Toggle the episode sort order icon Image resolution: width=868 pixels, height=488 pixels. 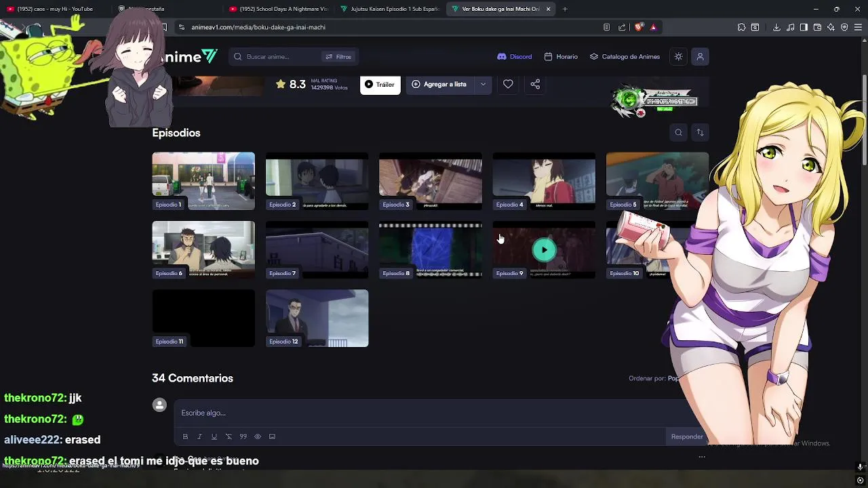click(700, 133)
